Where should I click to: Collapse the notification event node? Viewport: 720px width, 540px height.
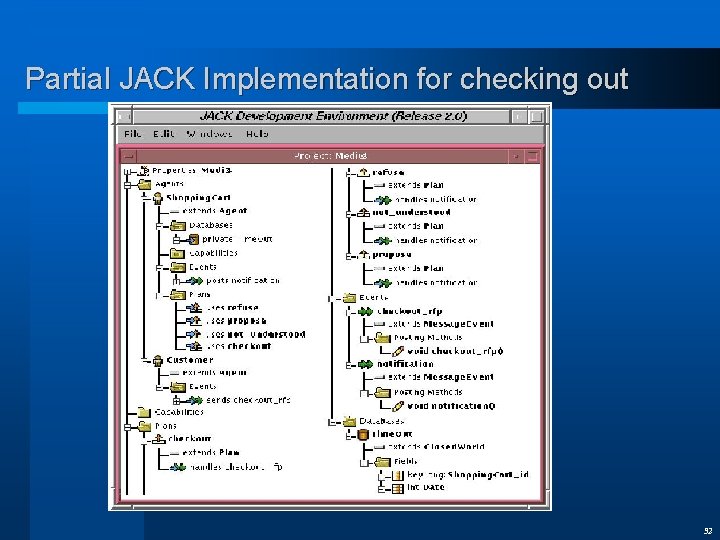tap(349, 366)
